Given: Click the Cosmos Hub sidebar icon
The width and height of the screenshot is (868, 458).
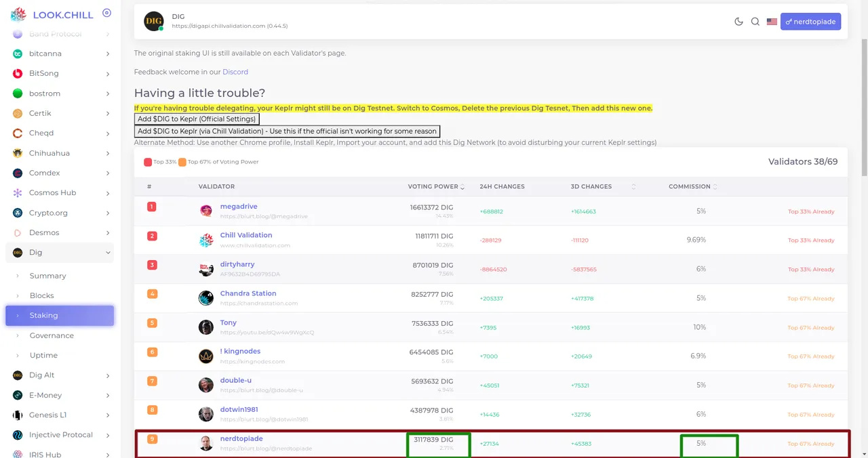Looking at the screenshot, I should [18, 193].
